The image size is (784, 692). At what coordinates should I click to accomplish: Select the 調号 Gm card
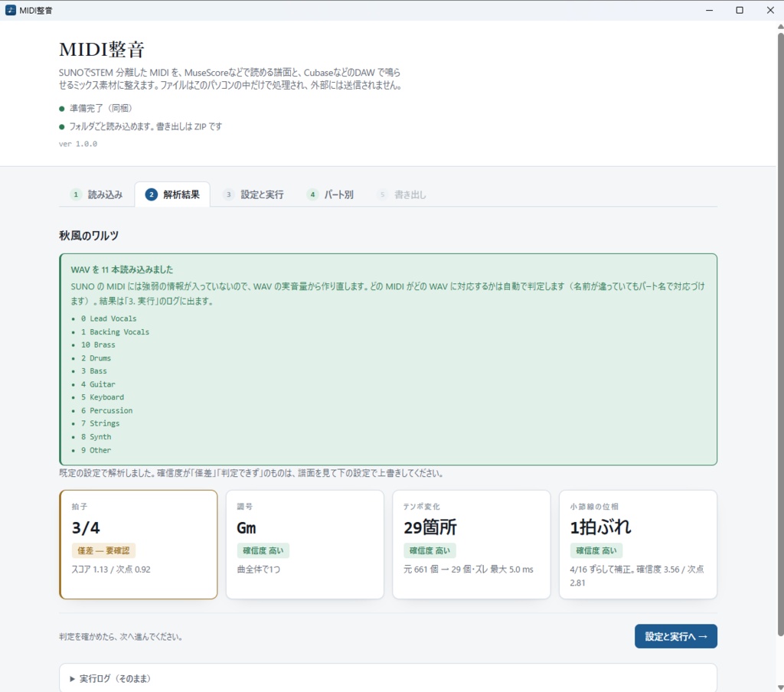pos(305,544)
